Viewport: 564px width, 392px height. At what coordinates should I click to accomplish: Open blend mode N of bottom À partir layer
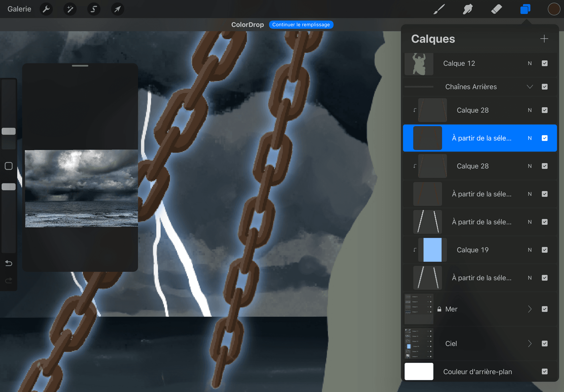coord(530,278)
